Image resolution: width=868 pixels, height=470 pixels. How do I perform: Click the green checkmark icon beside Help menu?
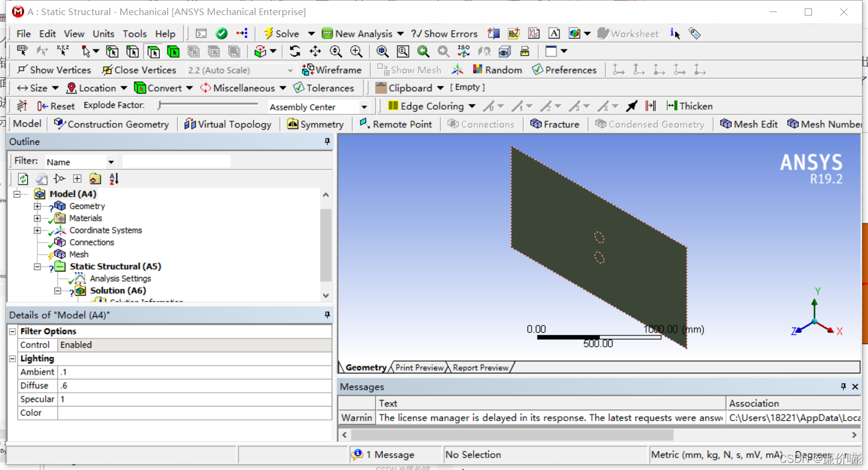221,34
